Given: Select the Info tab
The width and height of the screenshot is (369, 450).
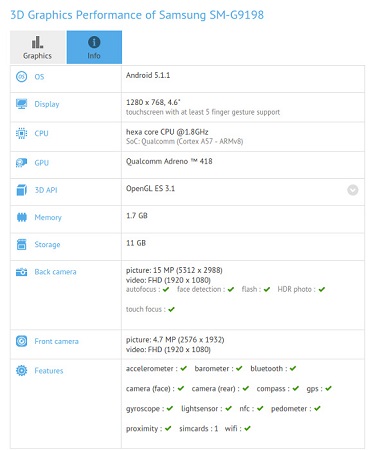Looking at the screenshot, I should pyautogui.click(x=94, y=47).
